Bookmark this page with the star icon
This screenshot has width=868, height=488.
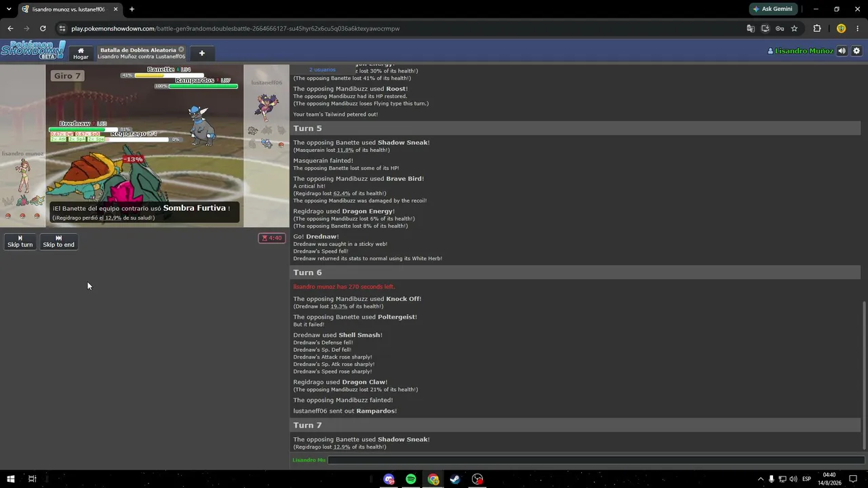pos(794,28)
